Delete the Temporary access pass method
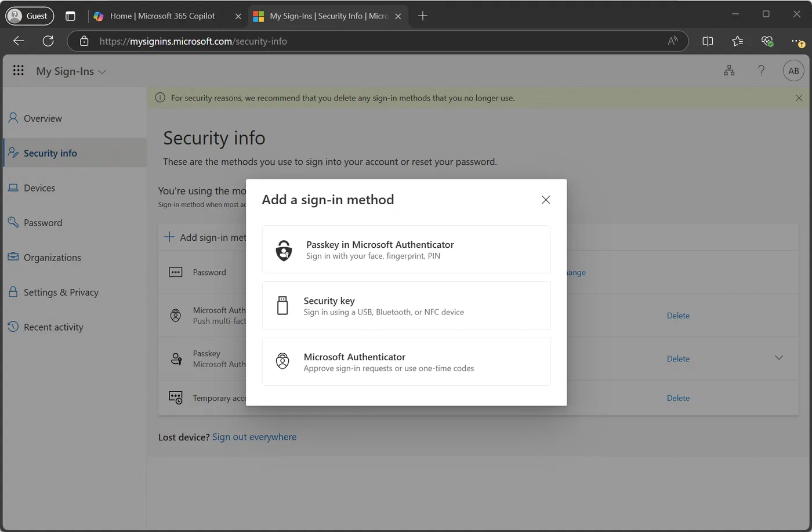The image size is (812, 532). click(x=678, y=398)
